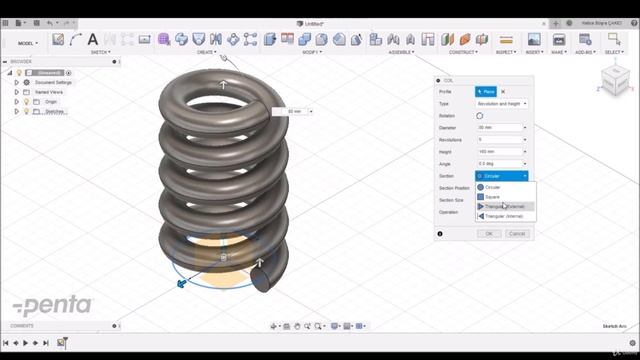Open the Height field dropdown arrow
640x360 pixels.
click(524, 152)
